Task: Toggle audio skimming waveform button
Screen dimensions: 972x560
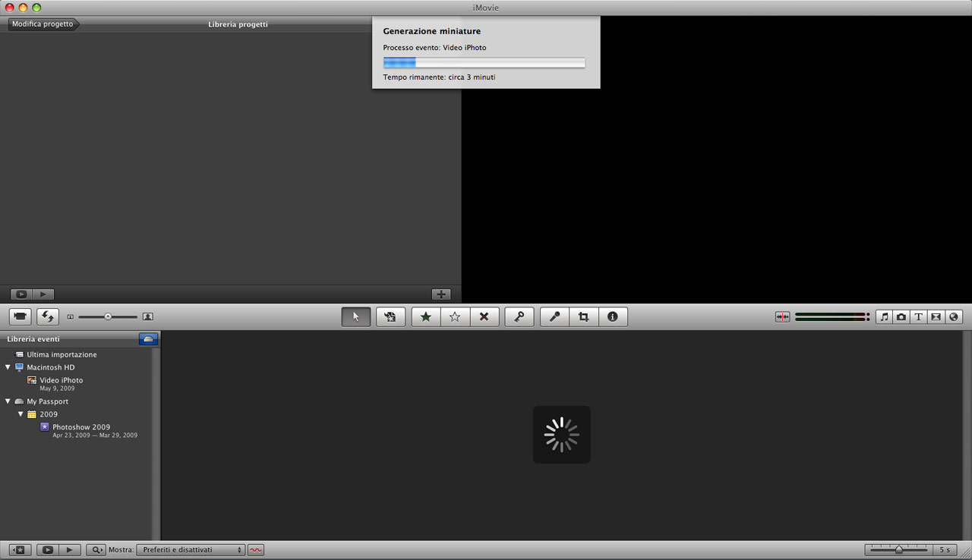Action: pyautogui.click(x=783, y=316)
